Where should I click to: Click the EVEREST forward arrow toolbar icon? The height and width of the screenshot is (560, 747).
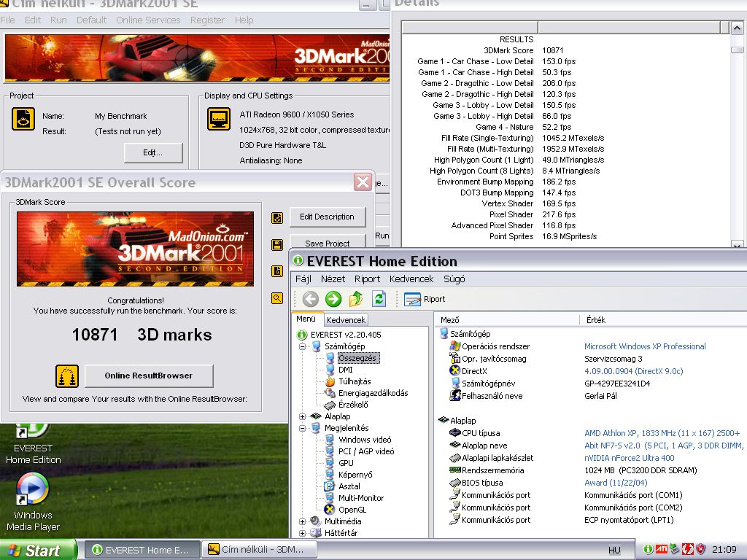333,299
